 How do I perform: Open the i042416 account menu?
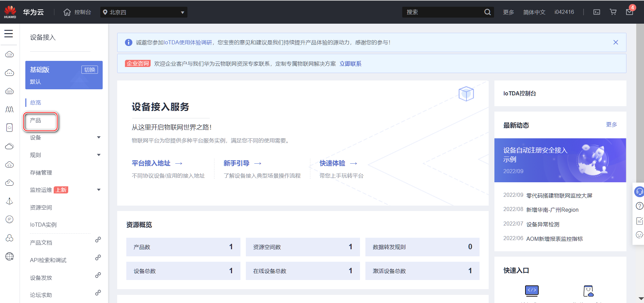click(564, 12)
